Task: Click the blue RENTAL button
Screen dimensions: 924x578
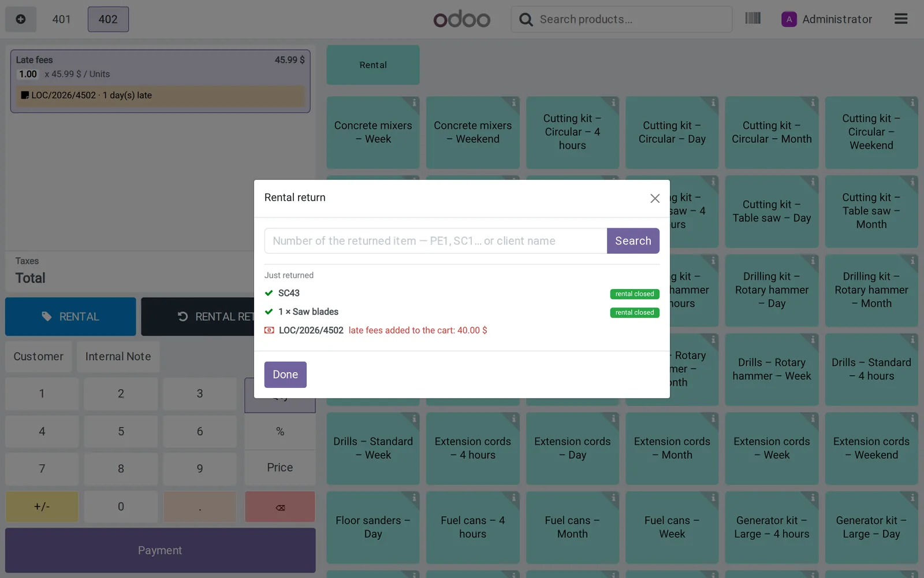Action: (x=70, y=317)
